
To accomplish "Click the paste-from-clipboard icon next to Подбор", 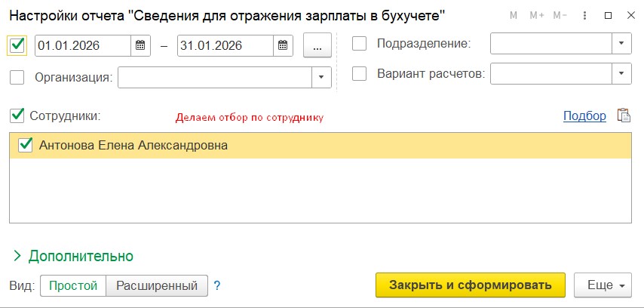I will pos(623,115).
